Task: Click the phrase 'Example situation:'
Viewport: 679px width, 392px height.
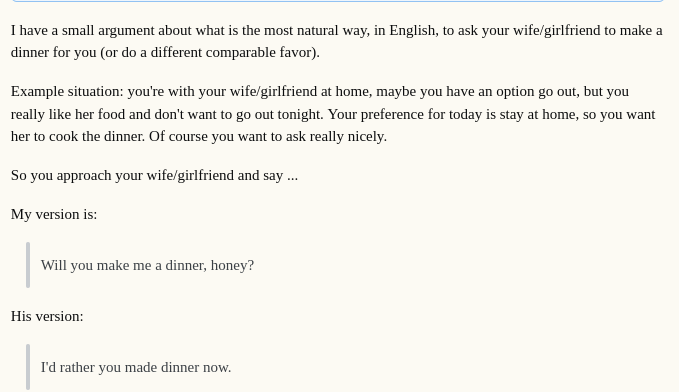Action: [x=67, y=91]
